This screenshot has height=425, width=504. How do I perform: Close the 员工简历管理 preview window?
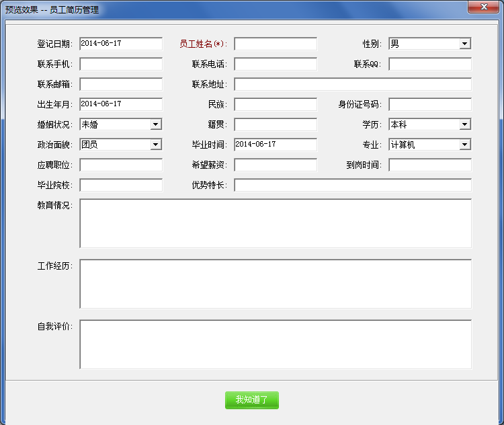click(x=484, y=7)
